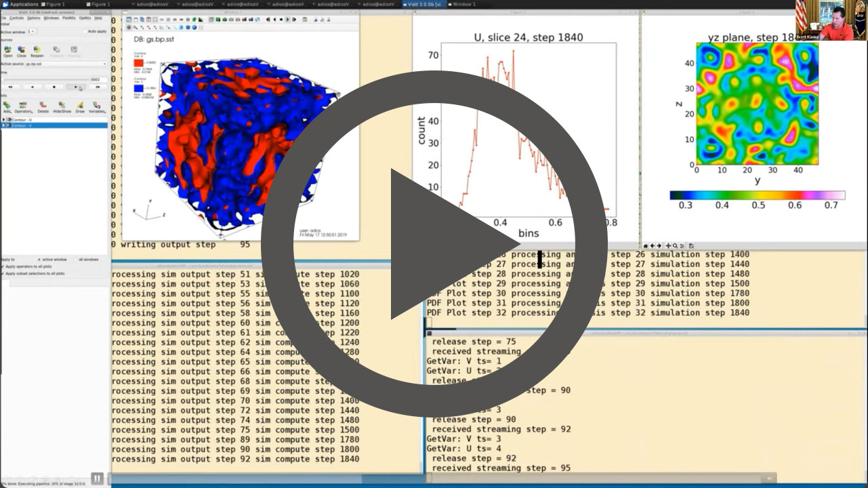The image size is (868, 488).
Task: Expand the Contour - V plot entry
Action: click(x=3, y=125)
